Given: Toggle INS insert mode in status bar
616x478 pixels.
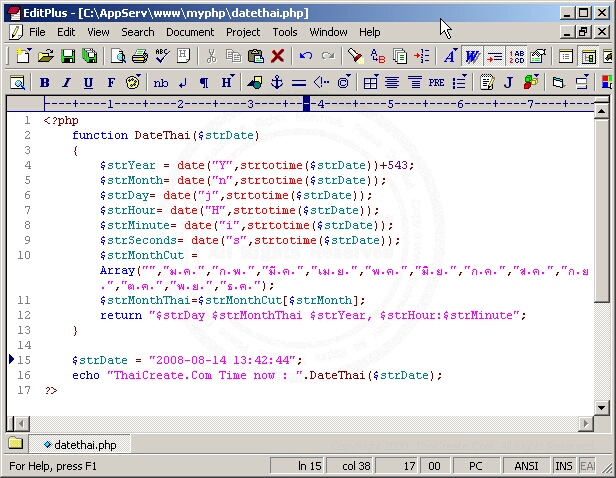Looking at the screenshot, I should pyautogui.click(x=564, y=466).
